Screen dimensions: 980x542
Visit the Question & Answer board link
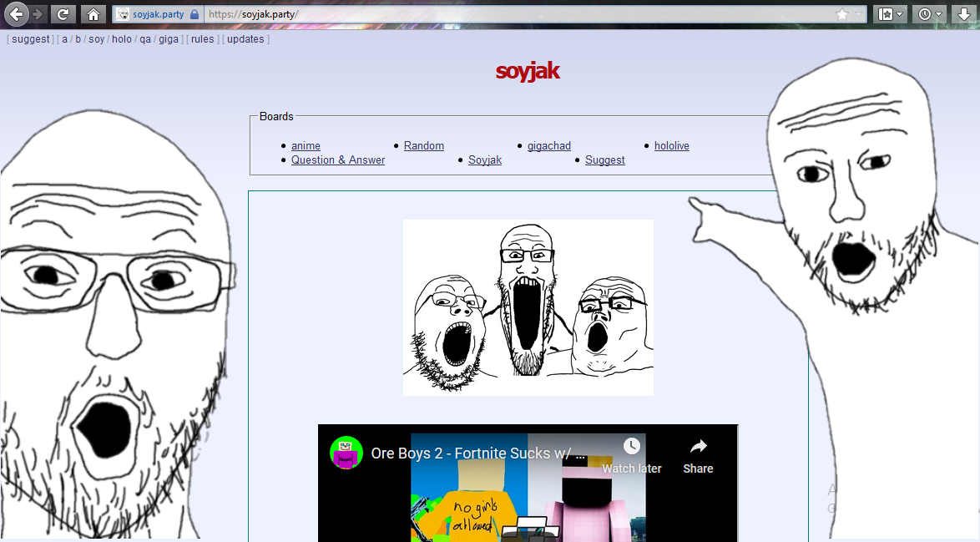[x=337, y=160]
